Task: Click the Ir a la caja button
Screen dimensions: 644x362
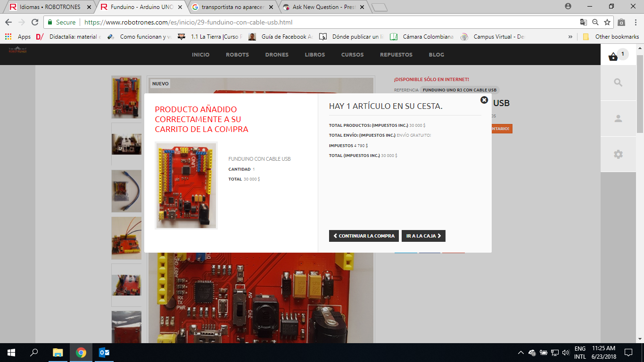Action: [423, 236]
